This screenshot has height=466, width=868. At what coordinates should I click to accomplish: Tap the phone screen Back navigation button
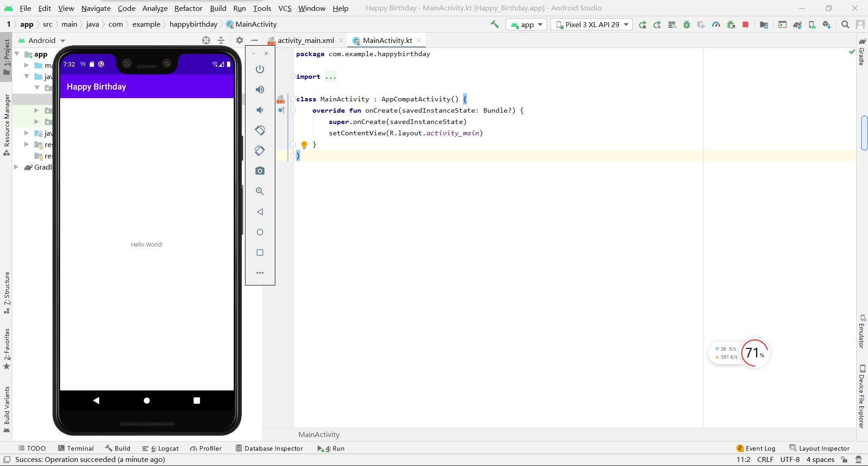click(x=96, y=400)
